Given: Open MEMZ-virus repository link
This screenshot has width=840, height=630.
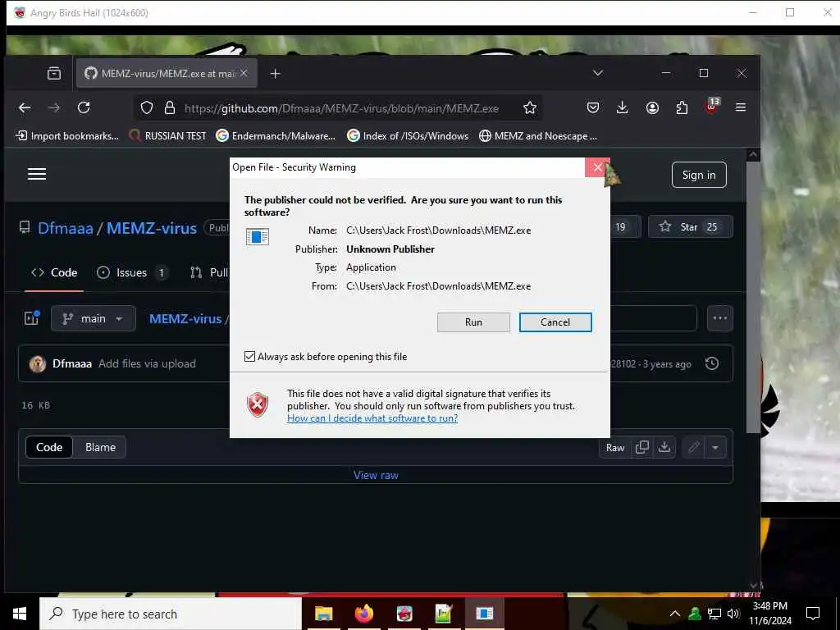Looking at the screenshot, I should coord(152,228).
